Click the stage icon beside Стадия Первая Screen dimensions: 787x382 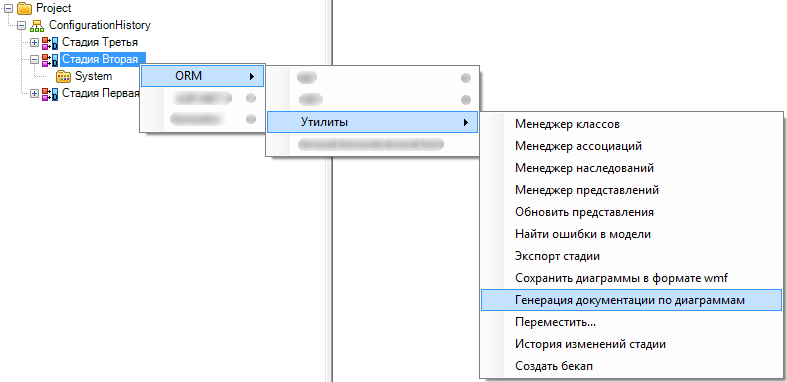click(x=50, y=93)
